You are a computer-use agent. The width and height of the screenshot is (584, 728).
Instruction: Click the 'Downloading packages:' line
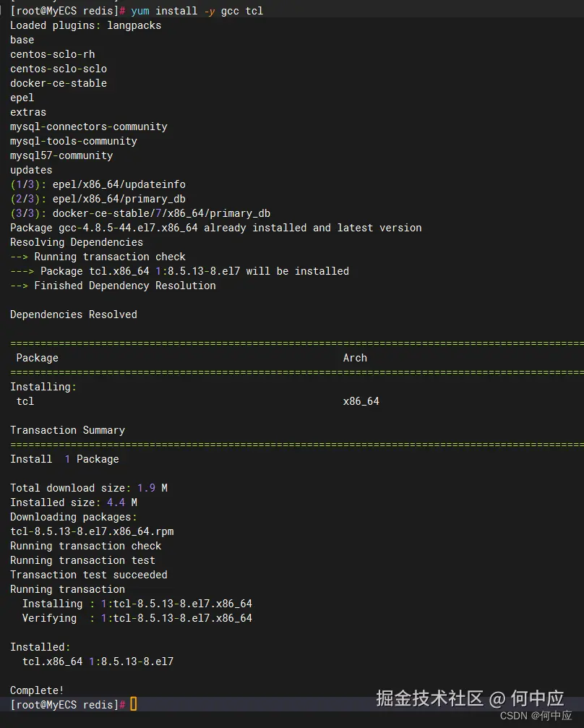point(73,517)
